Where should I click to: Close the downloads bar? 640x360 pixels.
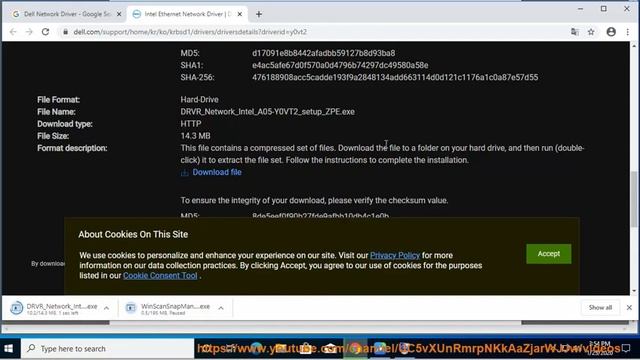tap(629, 308)
